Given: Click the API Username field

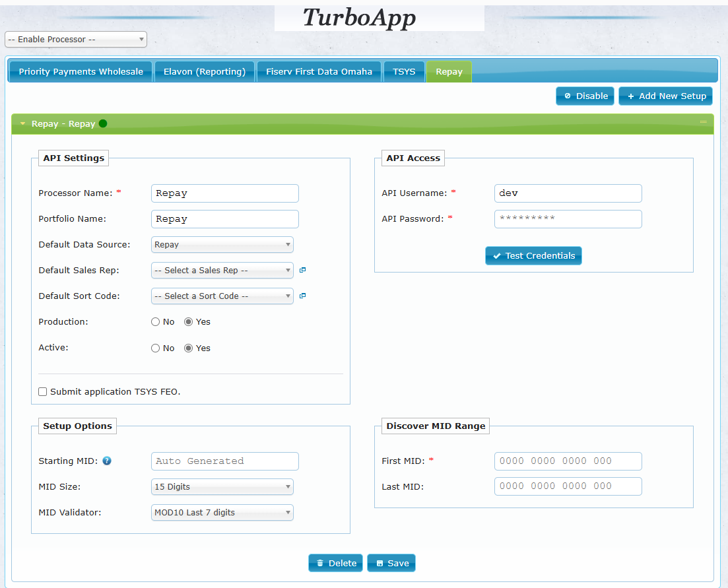Looking at the screenshot, I should tap(568, 193).
